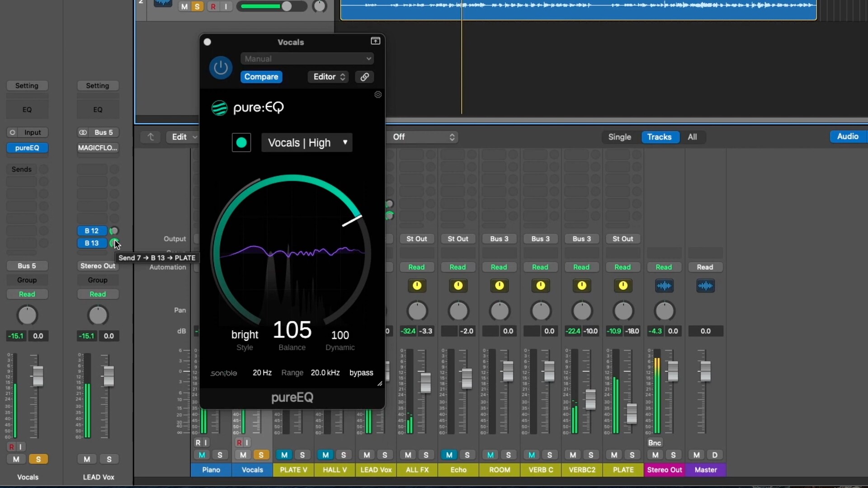This screenshot has height=488, width=868.
Task: Click the Master channel waveform icon
Action: [x=705, y=286]
